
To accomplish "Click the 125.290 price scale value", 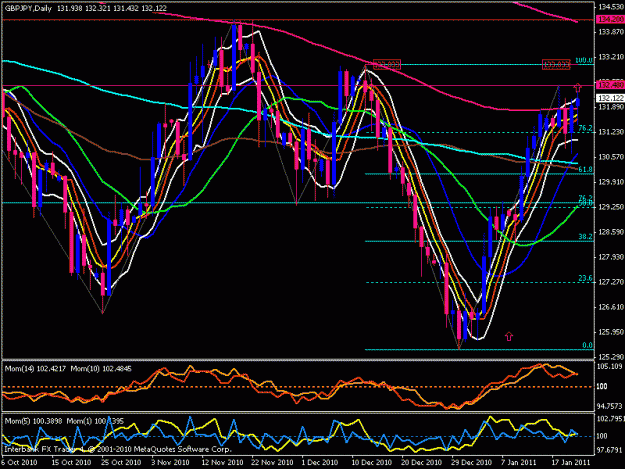I will coord(611,357).
